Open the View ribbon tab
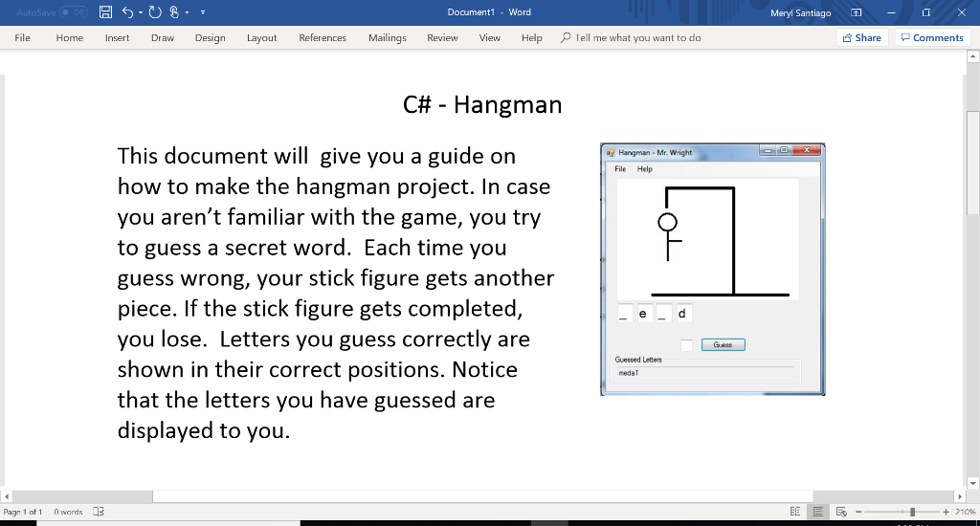980x526 pixels. [489, 37]
